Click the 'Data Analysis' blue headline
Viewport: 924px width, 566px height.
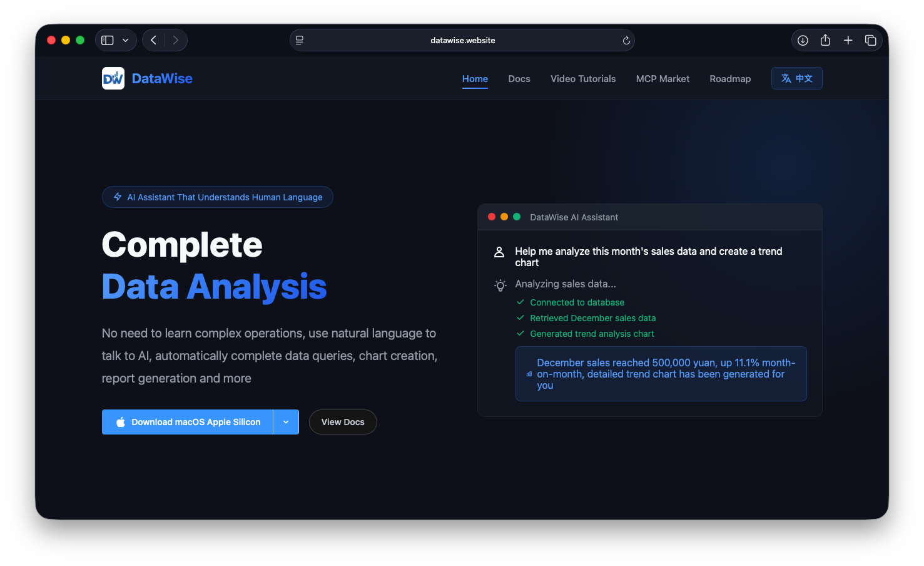tap(215, 287)
